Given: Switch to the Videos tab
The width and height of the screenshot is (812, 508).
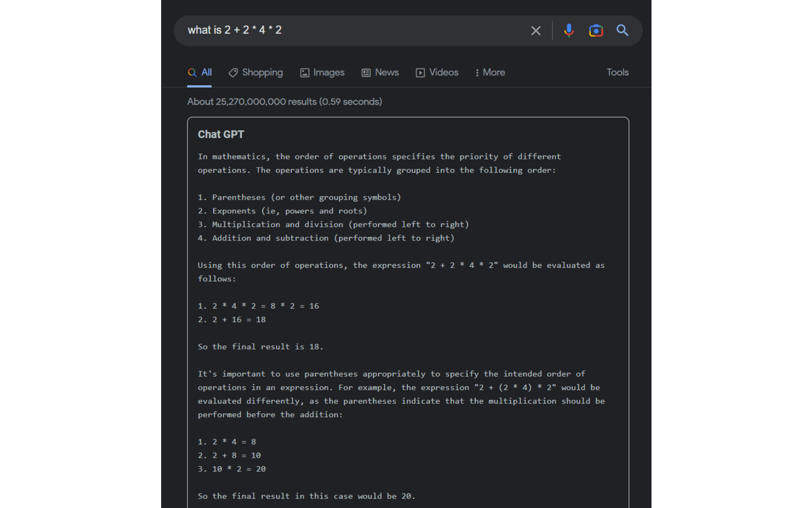Looking at the screenshot, I should [x=437, y=72].
